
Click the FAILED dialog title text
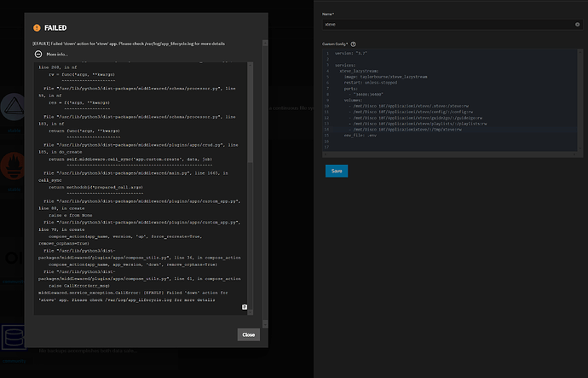pos(55,28)
